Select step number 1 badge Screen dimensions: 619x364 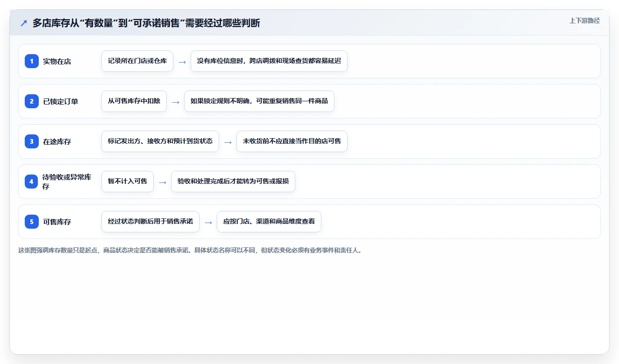32,61
